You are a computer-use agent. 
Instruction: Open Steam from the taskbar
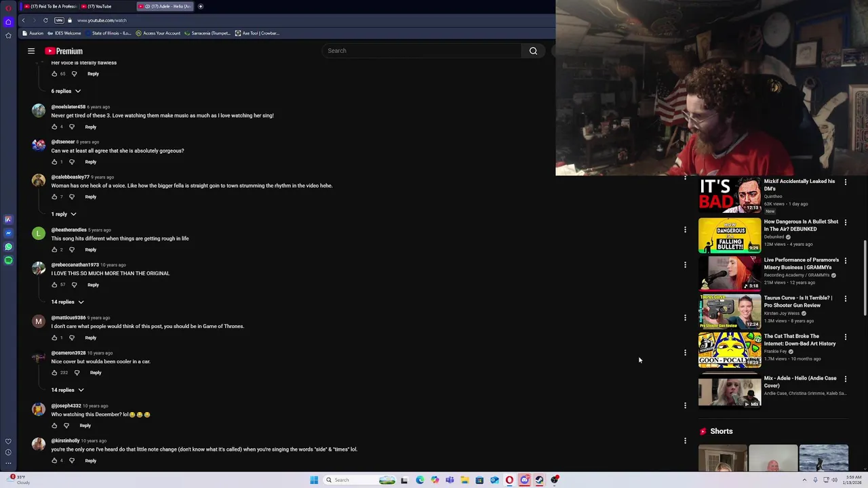539,480
